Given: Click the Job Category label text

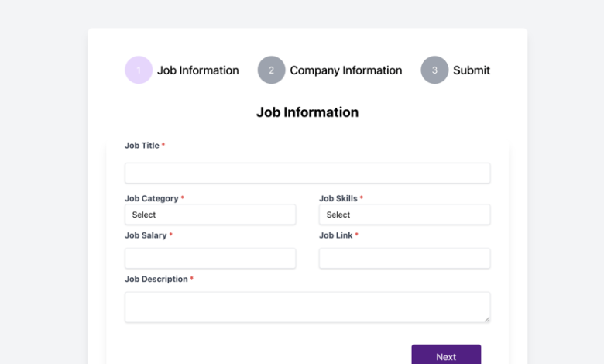Looking at the screenshot, I should tap(151, 198).
